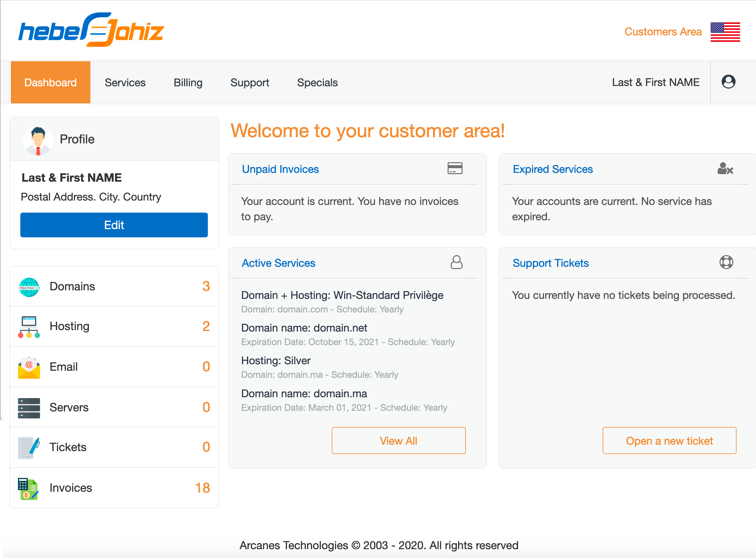This screenshot has width=756, height=558.
Task: Click the View All button
Action: click(398, 441)
